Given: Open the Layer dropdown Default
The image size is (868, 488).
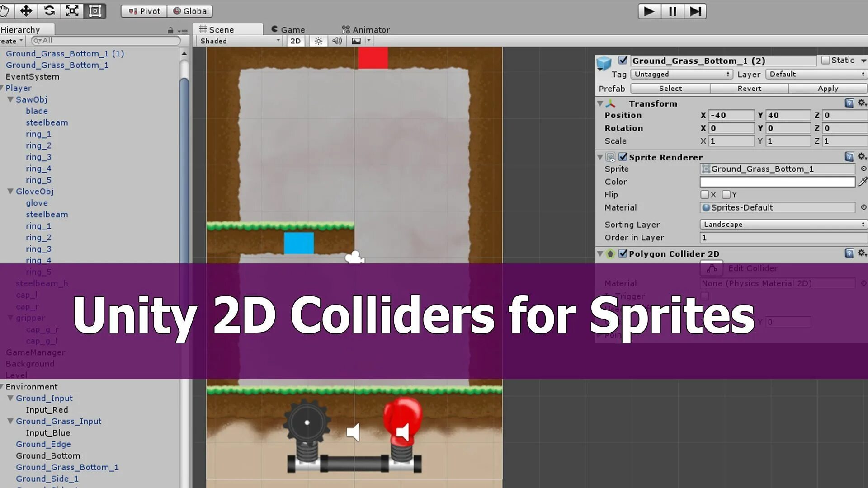Looking at the screenshot, I should [x=816, y=74].
